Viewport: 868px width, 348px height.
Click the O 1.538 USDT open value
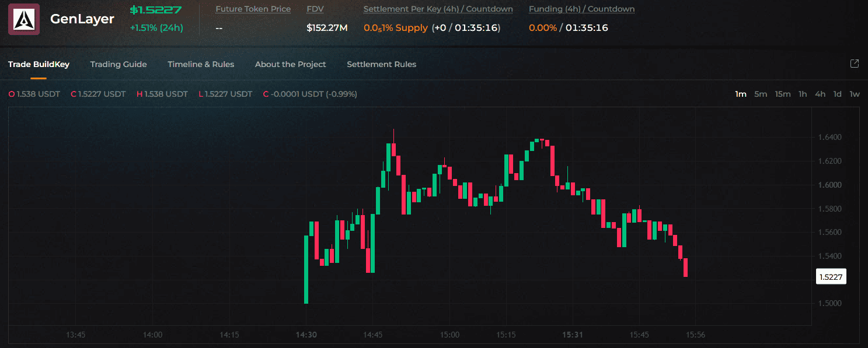[x=34, y=94]
